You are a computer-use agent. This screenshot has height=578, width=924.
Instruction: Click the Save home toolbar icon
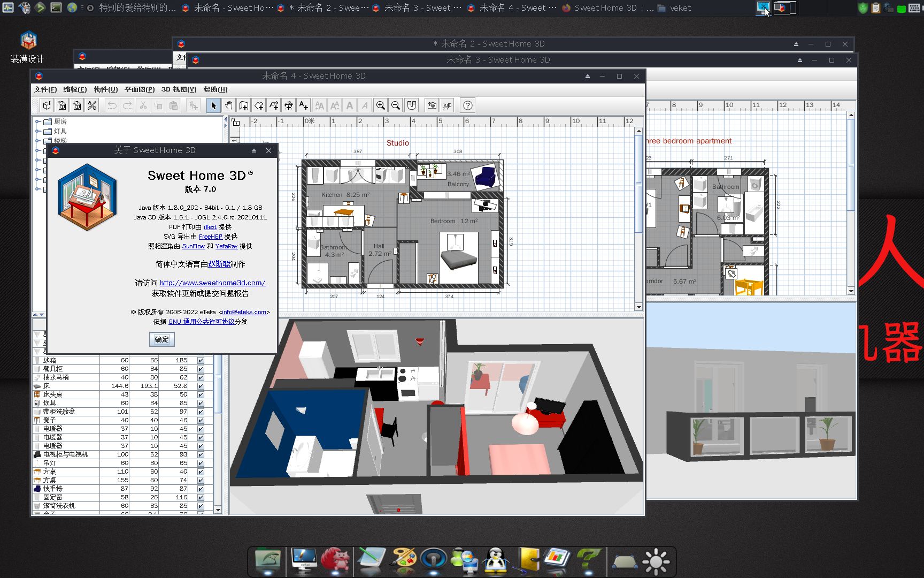coord(77,105)
